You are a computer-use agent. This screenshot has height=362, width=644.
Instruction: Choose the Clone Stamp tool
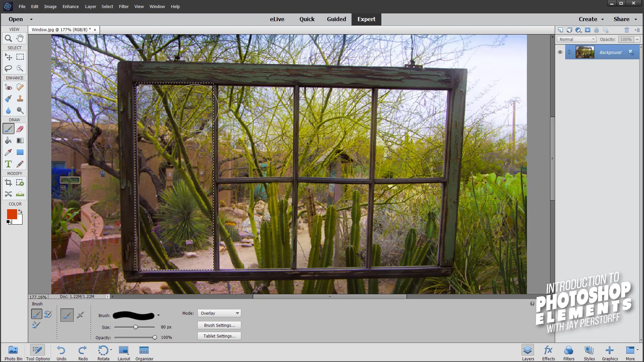(20, 99)
